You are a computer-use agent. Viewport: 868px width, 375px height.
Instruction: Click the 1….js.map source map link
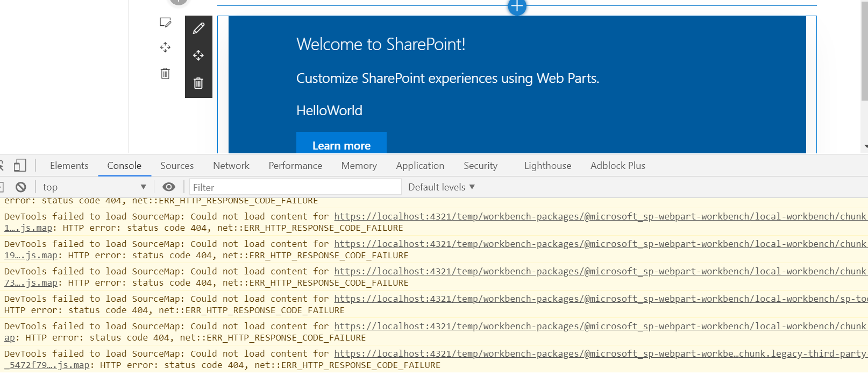pos(29,228)
